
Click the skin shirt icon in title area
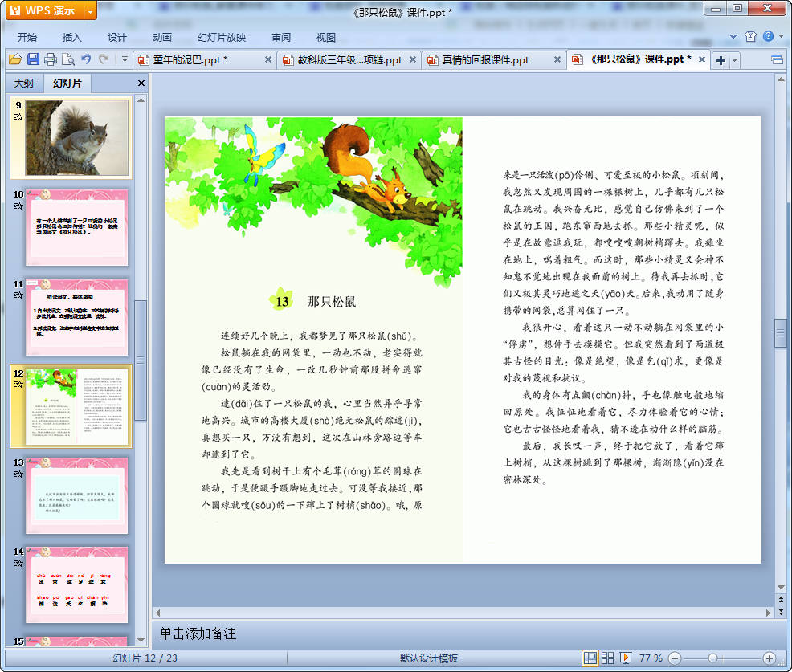[x=750, y=36]
